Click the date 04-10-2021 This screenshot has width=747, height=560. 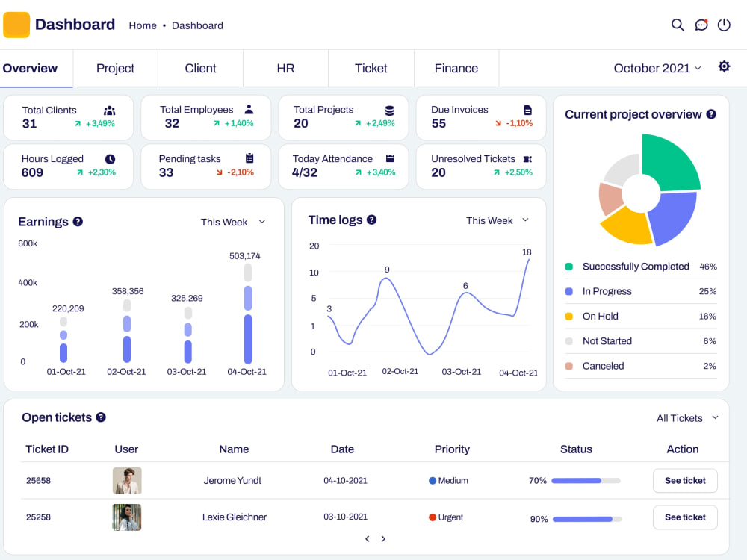pyautogui.click(x=345, y=480)
